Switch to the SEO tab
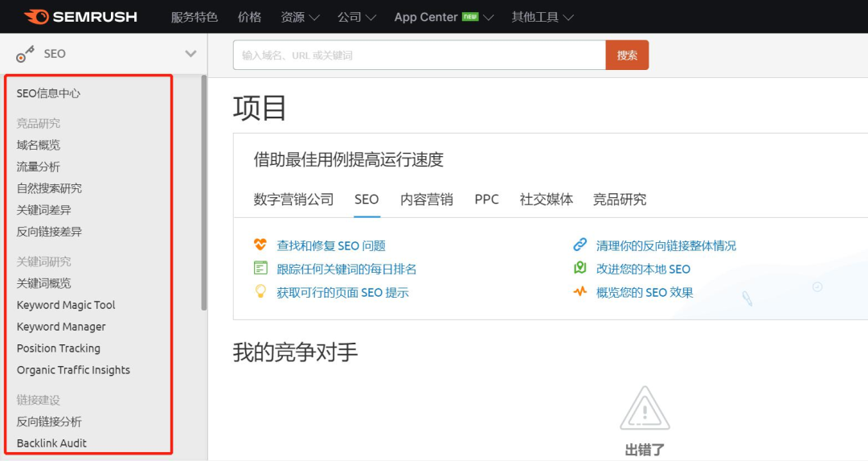The width and height of the screenshot is (868, 461). pyautogui.click(x=366, y=200)
